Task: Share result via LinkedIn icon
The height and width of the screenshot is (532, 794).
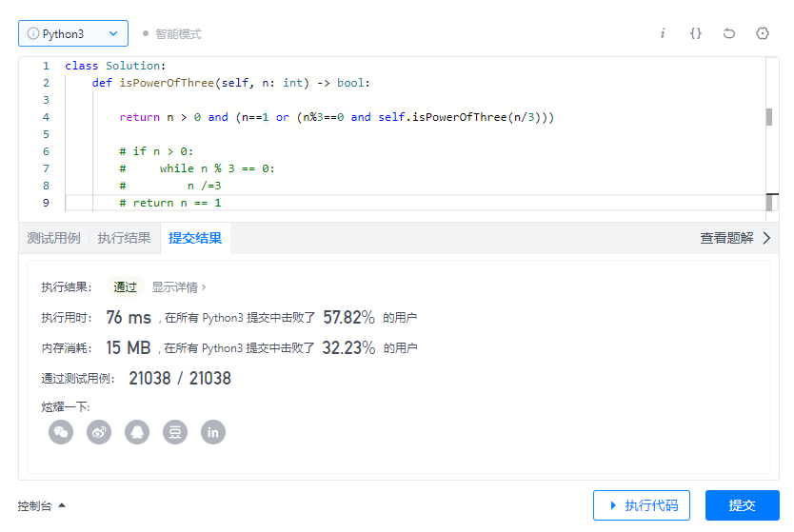Action: [x=213, y=432]
